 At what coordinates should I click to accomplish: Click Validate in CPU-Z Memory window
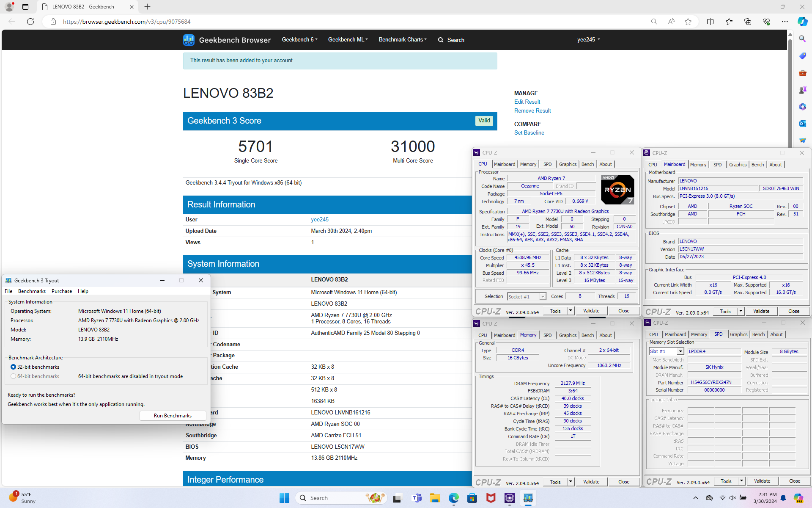pos(591,482)
